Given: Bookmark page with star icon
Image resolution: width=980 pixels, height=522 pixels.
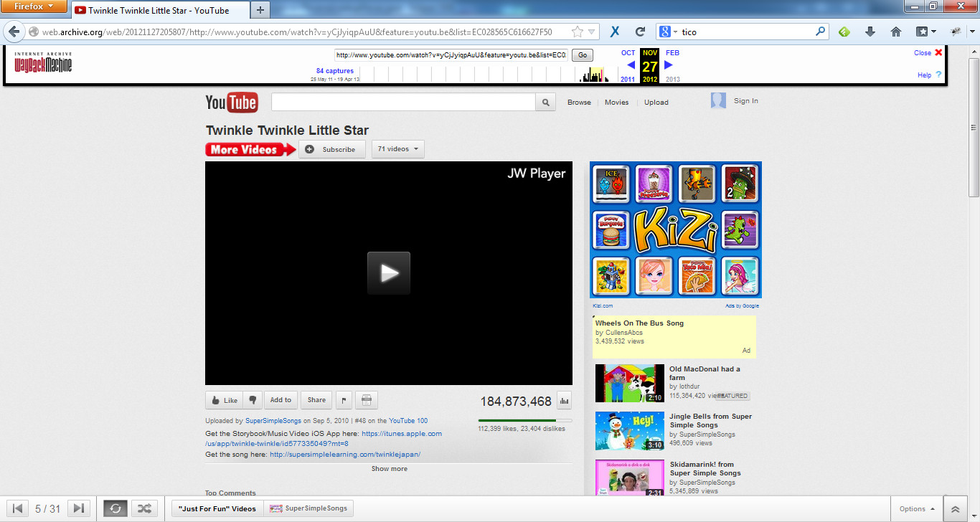Looking at the screenshot, I should click(577, 32).
